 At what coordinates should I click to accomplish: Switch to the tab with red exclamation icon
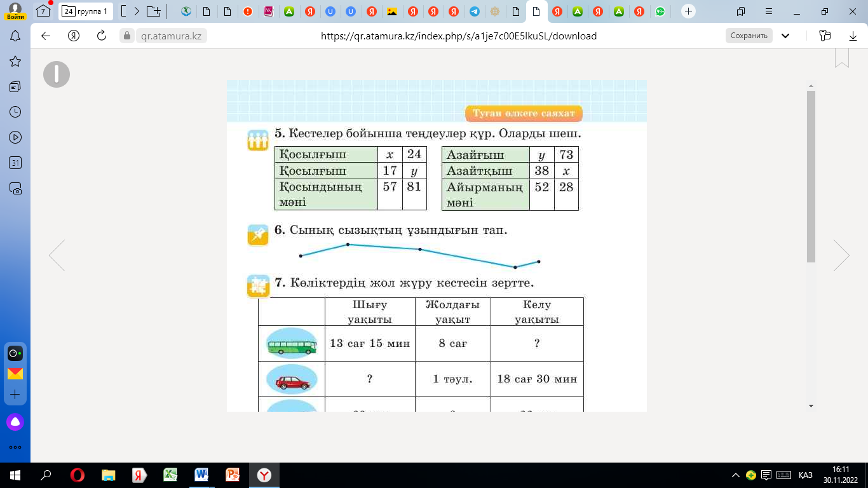(x=247, y=11)
